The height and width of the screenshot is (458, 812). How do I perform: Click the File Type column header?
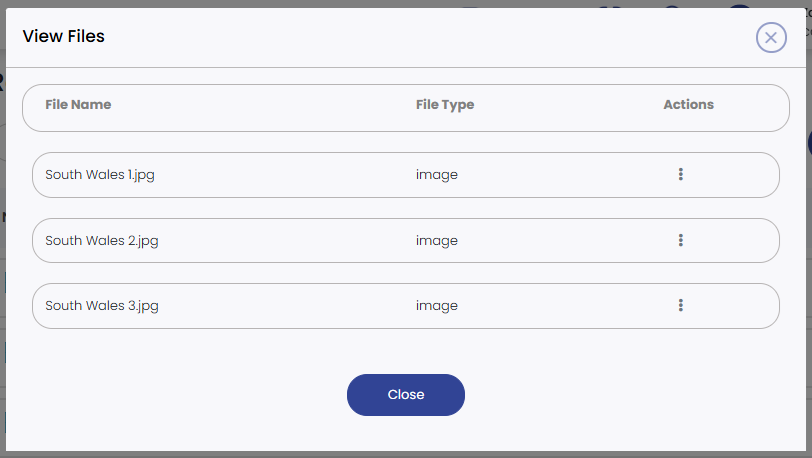(445, 104)
